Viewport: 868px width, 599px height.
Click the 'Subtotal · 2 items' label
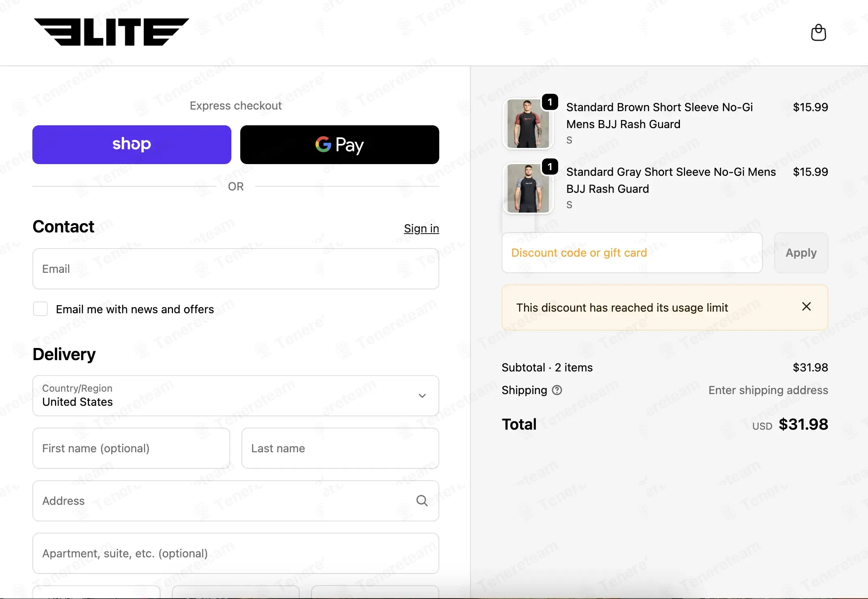(x=547, y=367)
